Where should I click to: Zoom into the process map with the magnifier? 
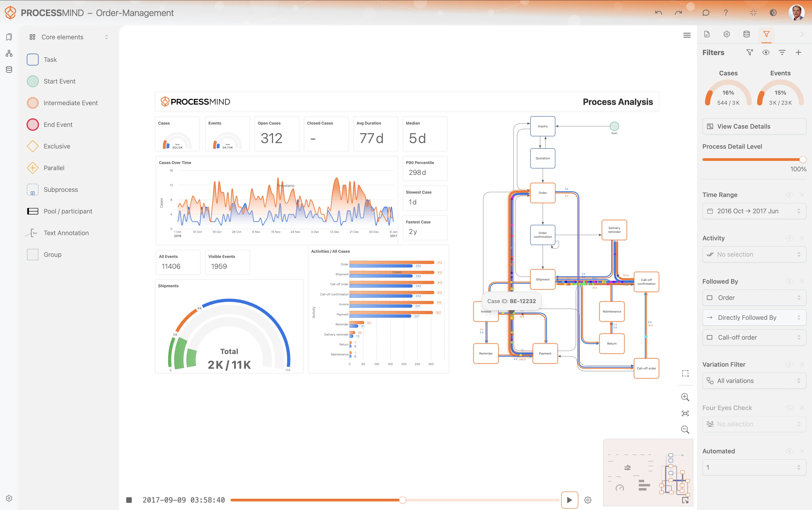685,397
